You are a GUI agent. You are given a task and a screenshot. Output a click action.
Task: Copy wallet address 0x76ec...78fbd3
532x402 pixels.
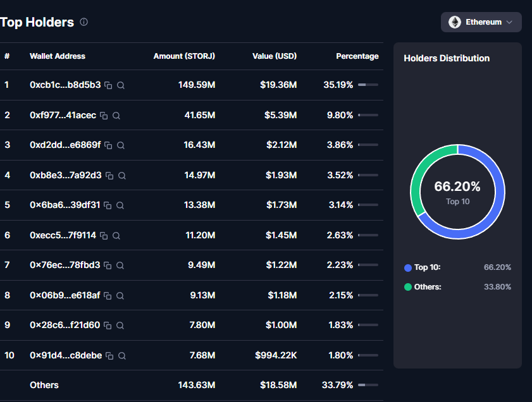click(108, 265)
